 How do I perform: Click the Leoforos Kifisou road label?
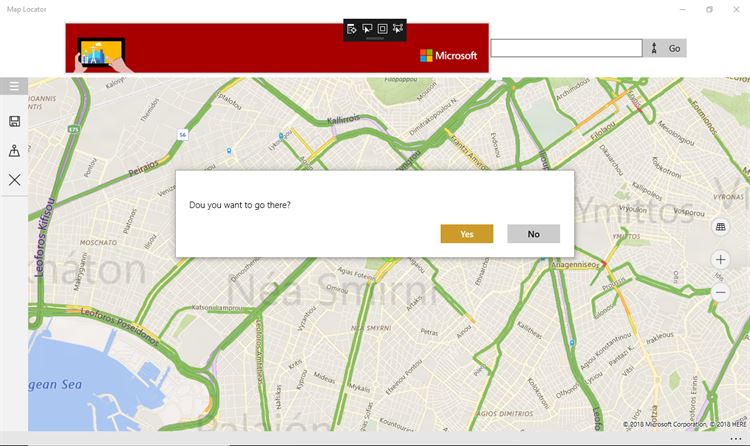[44, 237]
